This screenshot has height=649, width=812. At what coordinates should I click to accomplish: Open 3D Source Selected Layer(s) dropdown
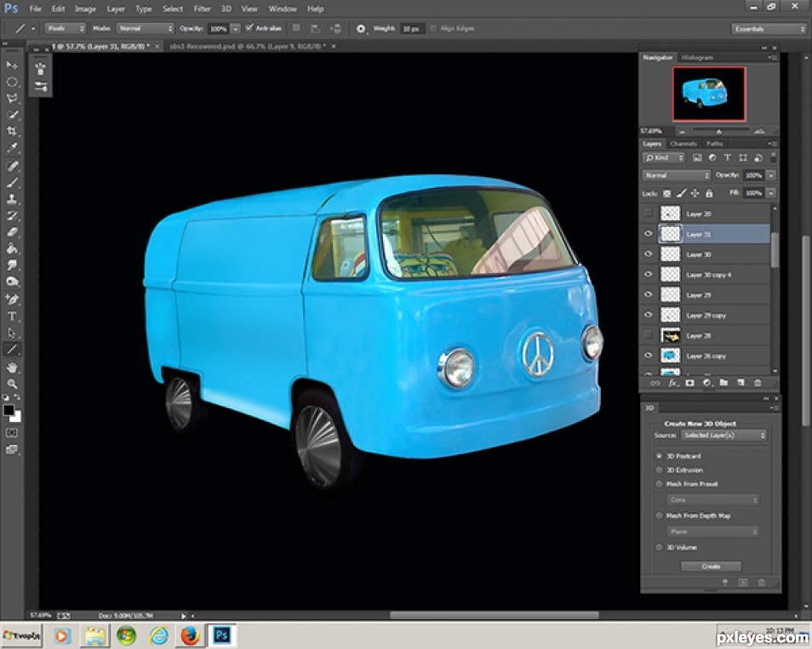tap(724, 436)
